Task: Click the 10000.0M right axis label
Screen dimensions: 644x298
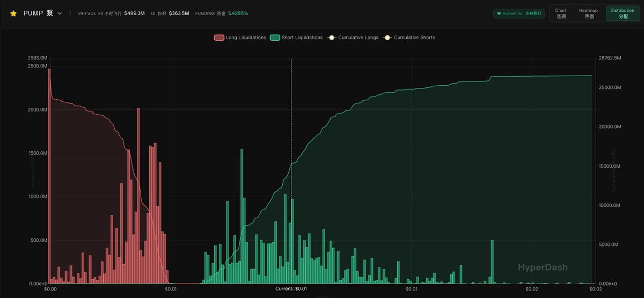Action: point(610,205)
